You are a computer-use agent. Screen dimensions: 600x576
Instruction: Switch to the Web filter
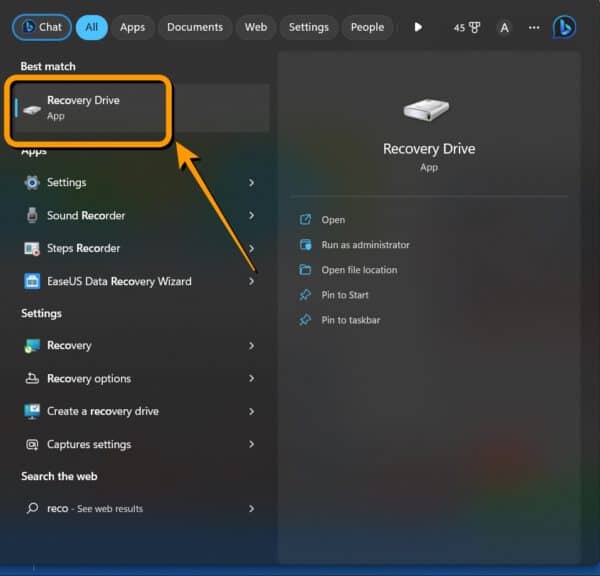click(256, 27)
